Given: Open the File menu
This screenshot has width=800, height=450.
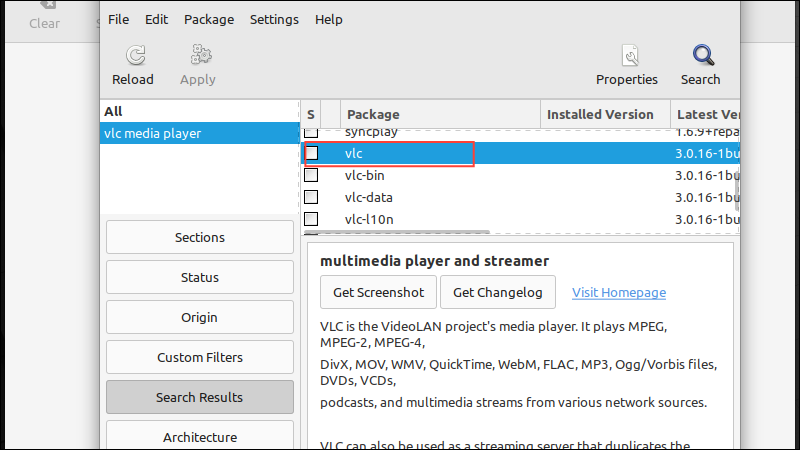Looking at the screenshot, I should (x=118, y=19).
